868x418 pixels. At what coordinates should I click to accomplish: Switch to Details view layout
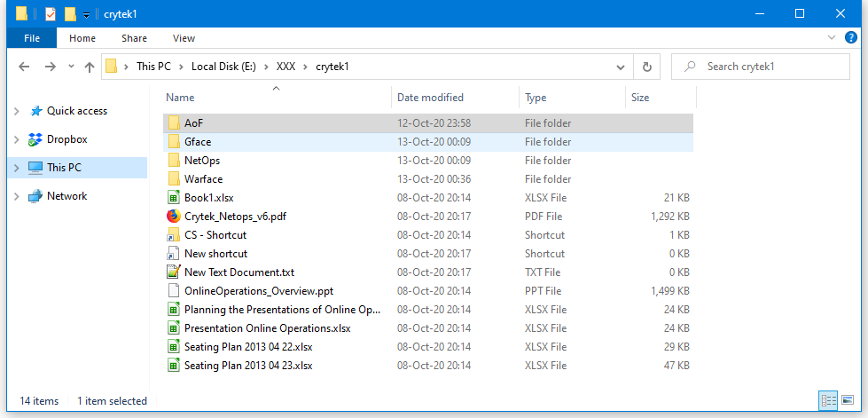(829, 401)
